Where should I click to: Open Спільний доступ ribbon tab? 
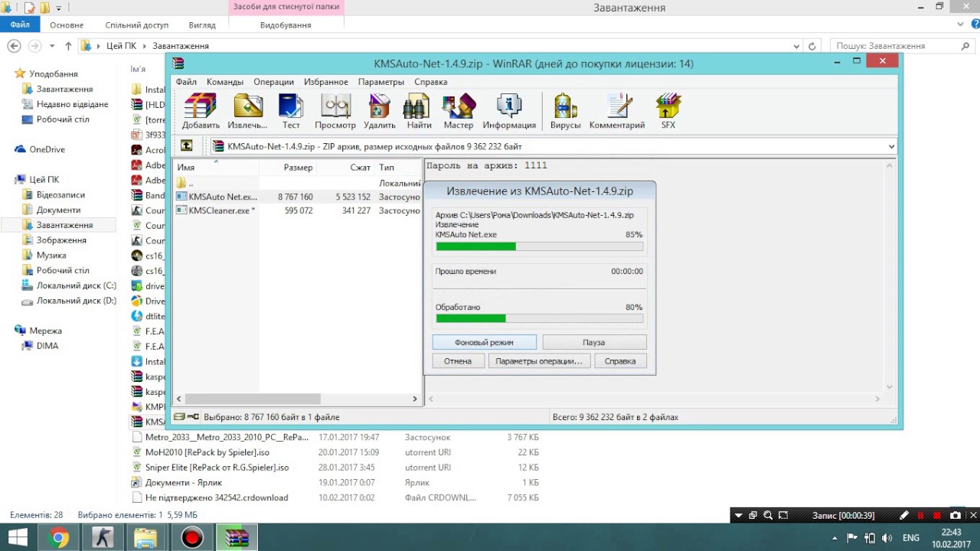(x=137, y=24)
